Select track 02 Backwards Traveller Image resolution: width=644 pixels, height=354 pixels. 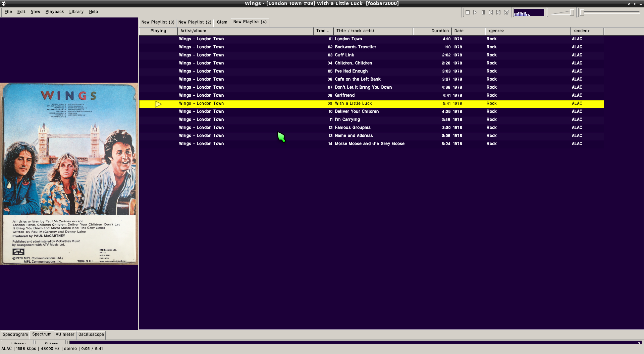[x=372, y=47]
